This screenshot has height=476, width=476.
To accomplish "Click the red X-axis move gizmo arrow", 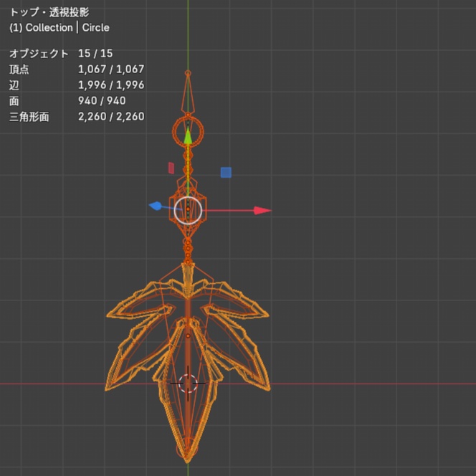I will [262, 210].
